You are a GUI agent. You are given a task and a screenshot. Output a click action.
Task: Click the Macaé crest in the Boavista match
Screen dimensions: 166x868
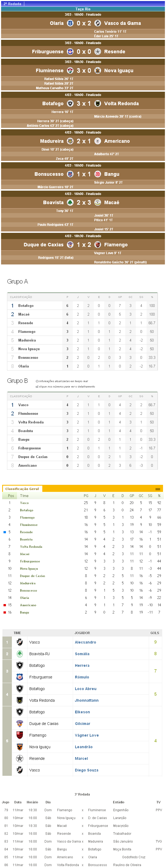point(98,203)
